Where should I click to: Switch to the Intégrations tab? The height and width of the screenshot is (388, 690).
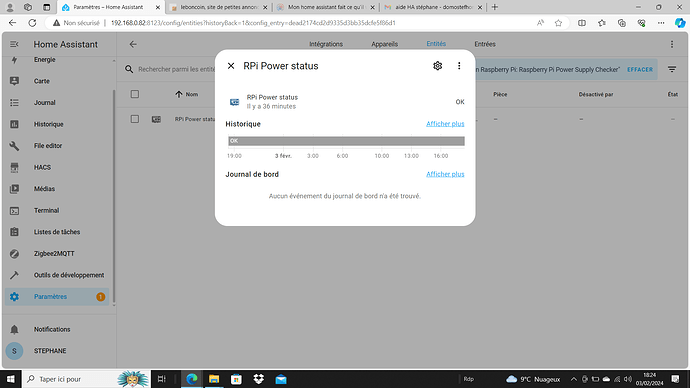pos(326,44)
